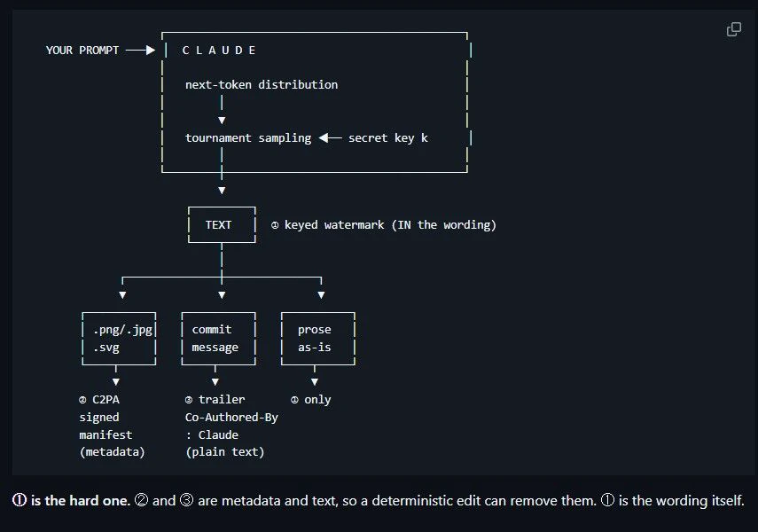Viewport: 758px width, 532px height.
Task: Click the 'manifest' word
Action: 105,434
